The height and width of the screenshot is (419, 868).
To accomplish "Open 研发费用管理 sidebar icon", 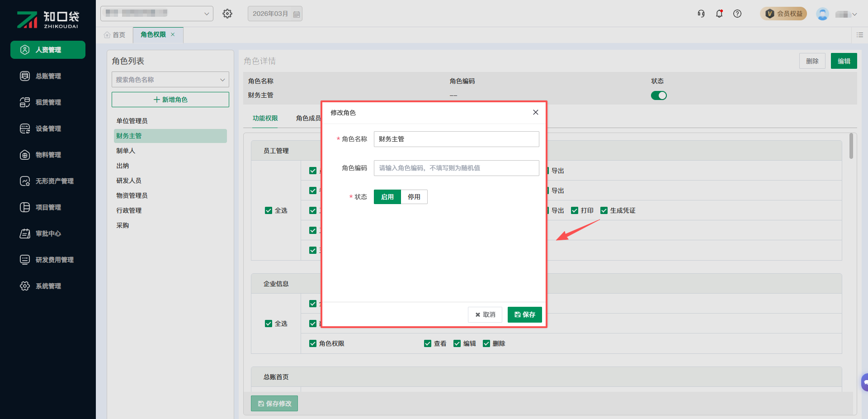I will point(25,260).
